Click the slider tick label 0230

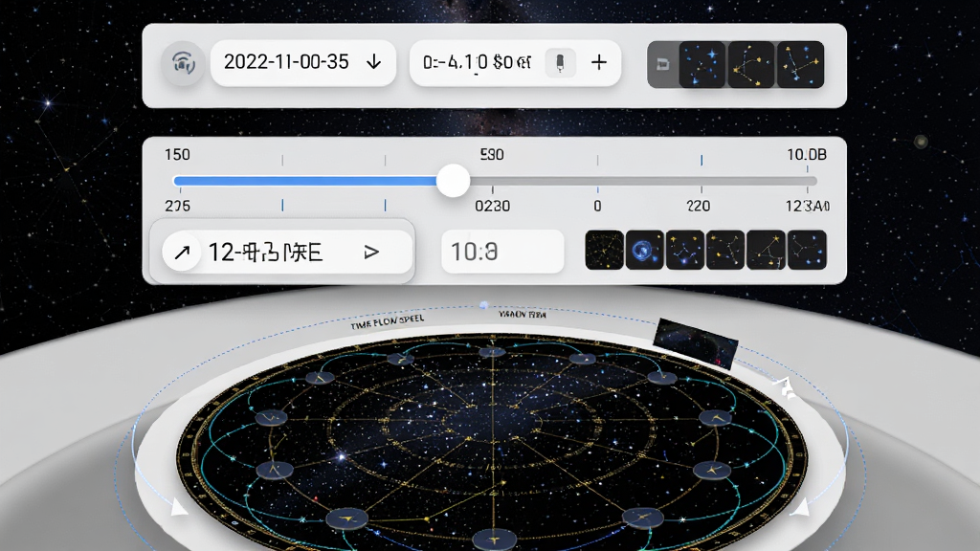(x=493, y=207)
